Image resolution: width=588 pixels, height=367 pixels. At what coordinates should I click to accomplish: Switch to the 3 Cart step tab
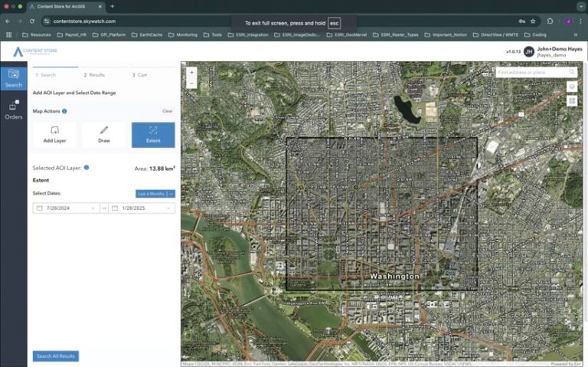coord(139,75)
